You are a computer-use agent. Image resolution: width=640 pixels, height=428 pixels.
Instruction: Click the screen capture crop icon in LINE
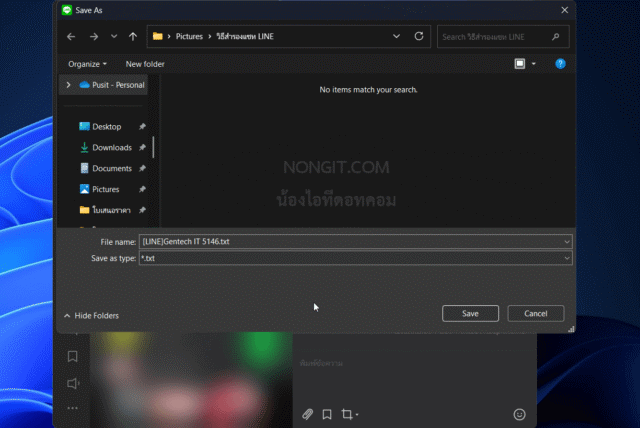349,414
